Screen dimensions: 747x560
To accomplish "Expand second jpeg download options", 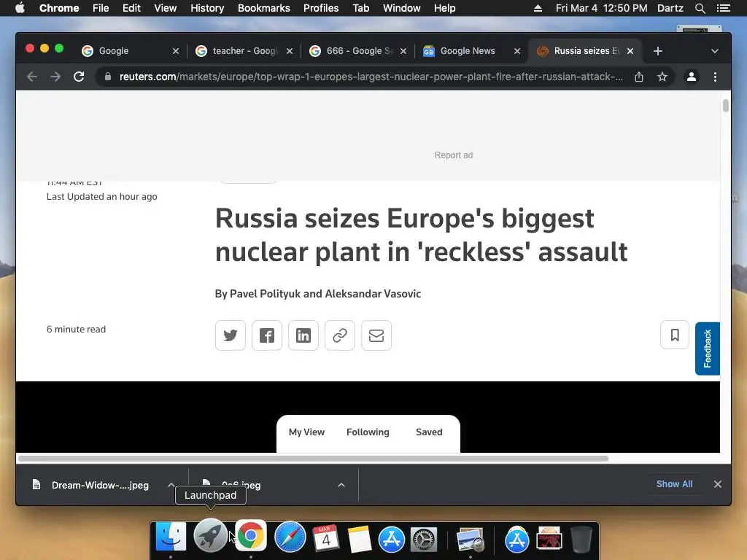I will (x=341, y=485).
